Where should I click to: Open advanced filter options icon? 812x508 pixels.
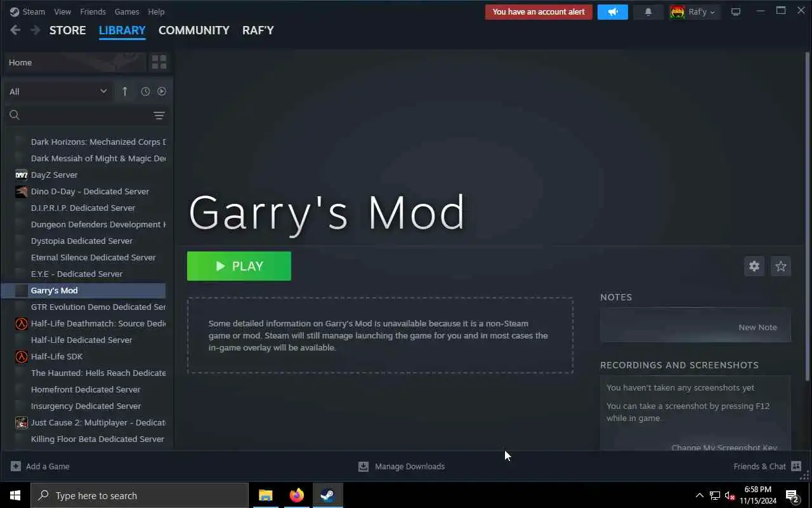click(x=159, y=115)
